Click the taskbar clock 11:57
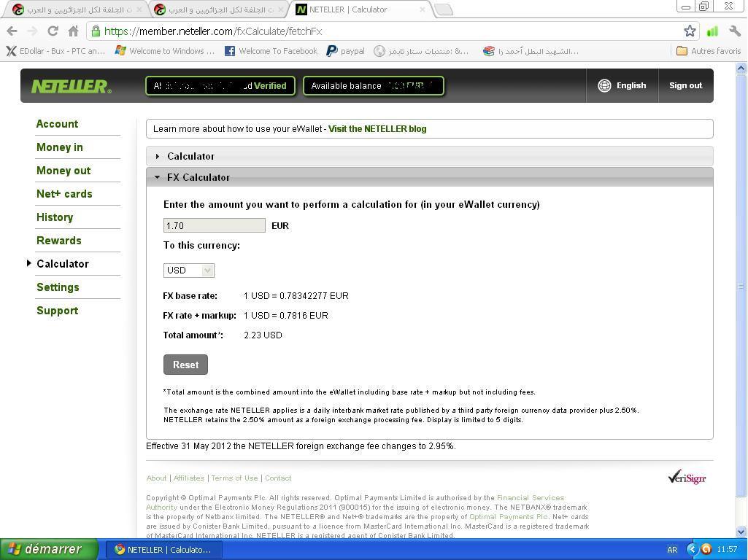Screen dimensions: 748x560 727,550
